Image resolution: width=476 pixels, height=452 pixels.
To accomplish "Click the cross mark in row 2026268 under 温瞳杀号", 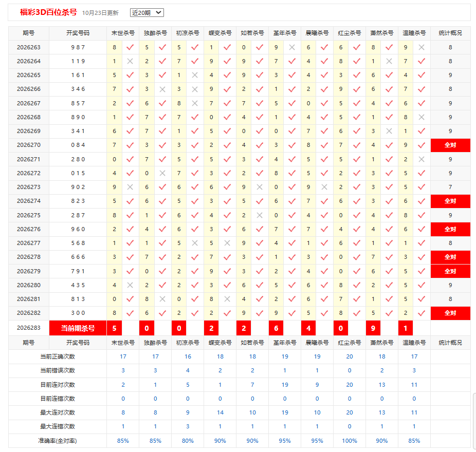I will [x=422, y=117].
